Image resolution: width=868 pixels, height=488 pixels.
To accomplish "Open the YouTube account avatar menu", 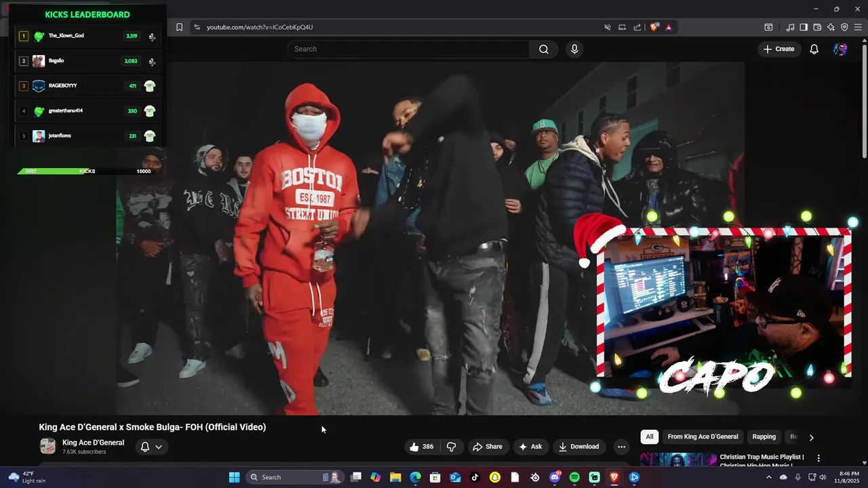I will (840, 49).
